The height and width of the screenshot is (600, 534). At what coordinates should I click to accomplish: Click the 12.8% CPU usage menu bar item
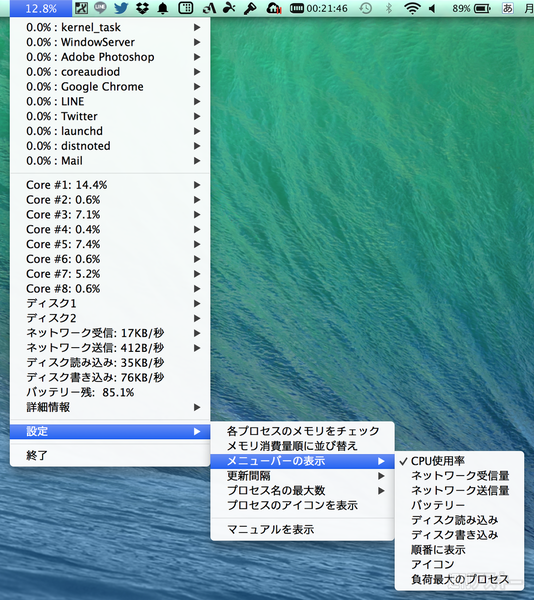click(41, 8)
